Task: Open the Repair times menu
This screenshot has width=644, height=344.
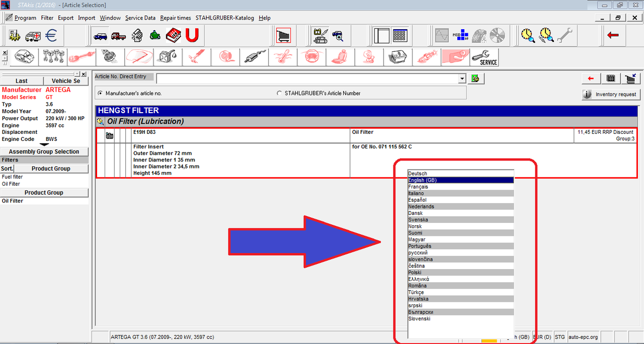Action: (176, 18)
